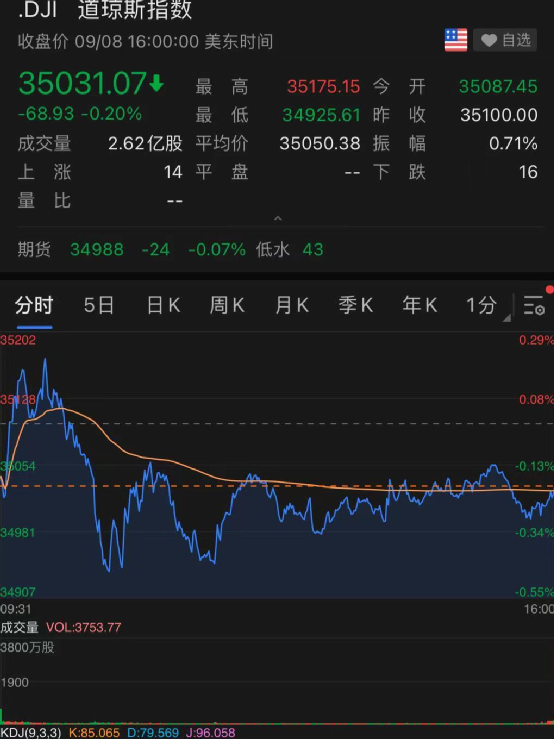The image size is (554, 739).
Task: Tap the 成交量 VOL indicator label
Action: pyautogui.click(x=61, y=627)
